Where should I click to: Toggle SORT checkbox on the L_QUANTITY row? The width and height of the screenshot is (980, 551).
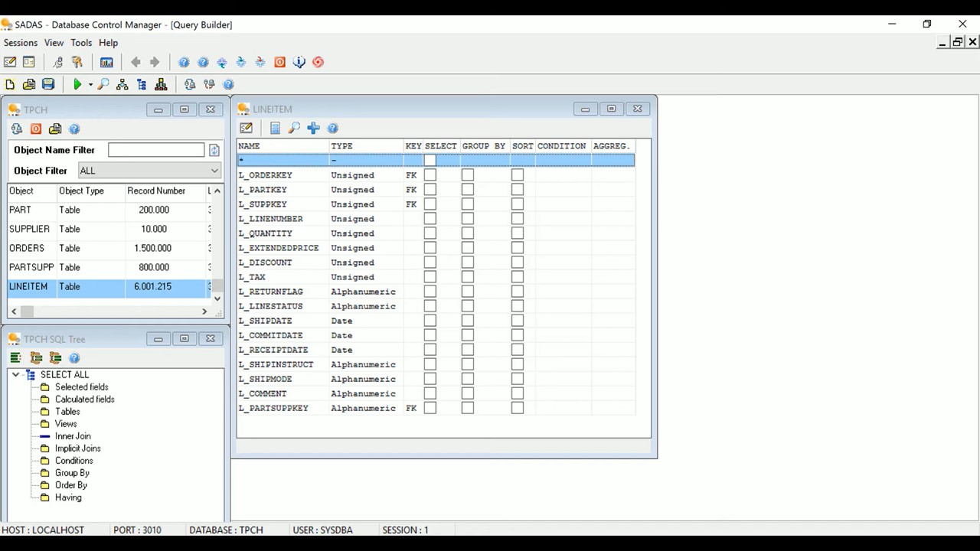(518, 233)
